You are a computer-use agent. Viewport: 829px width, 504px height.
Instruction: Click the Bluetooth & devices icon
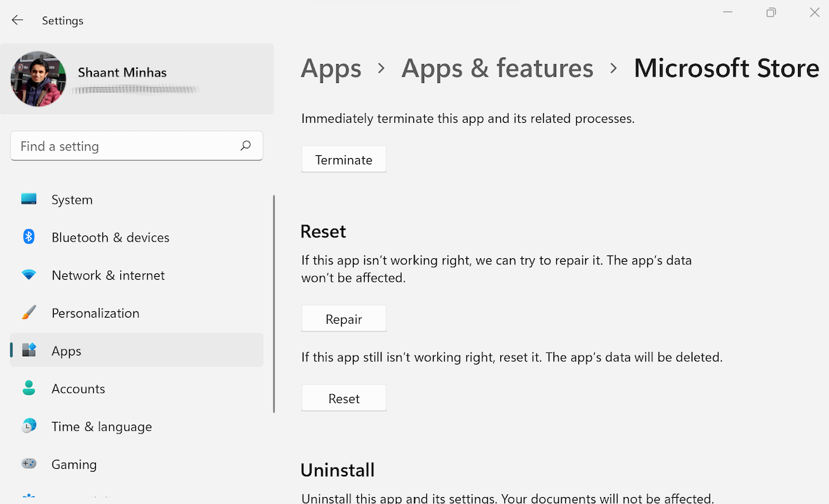pyautogui.click(x=28, y=237)
